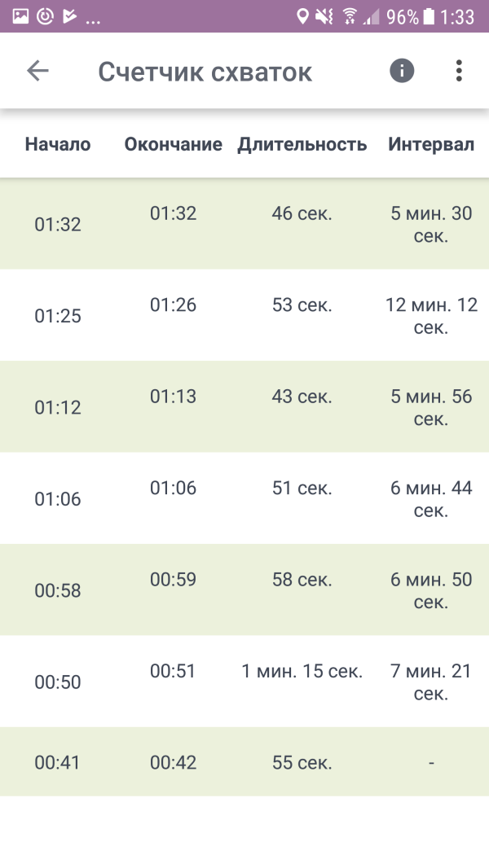This screenshot has height=868, width=489.
Task: Tap the Длительность column header
Action: [x=302, y=145]
